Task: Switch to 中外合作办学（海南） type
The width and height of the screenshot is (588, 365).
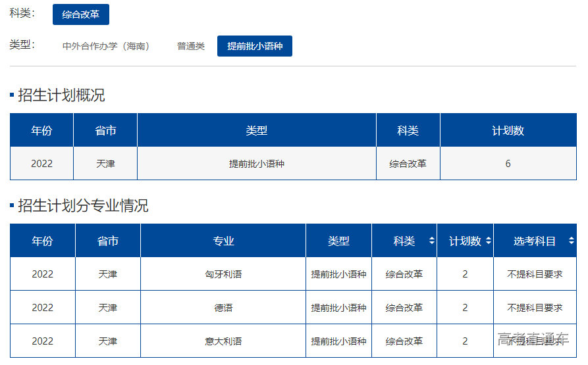Action: point(106,46)
